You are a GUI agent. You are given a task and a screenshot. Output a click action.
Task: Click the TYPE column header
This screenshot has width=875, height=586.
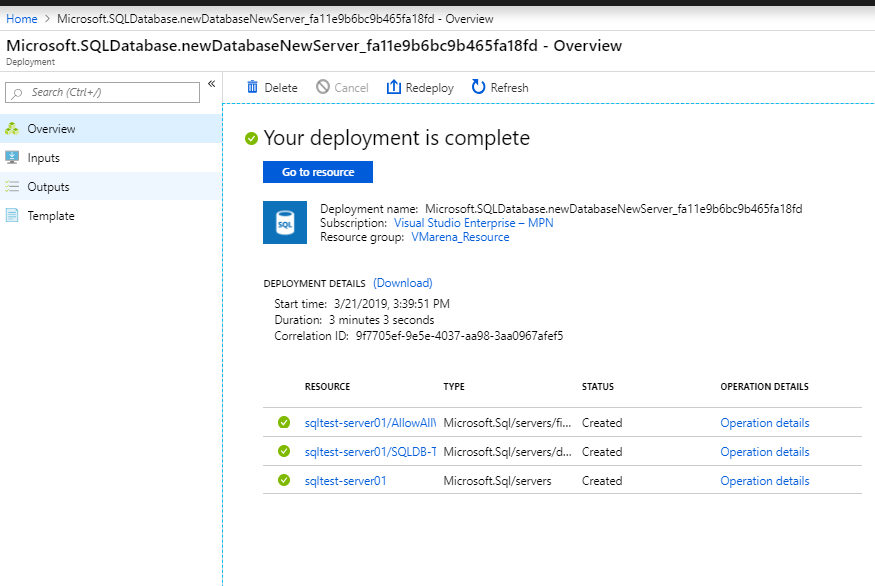pos(454,387)
